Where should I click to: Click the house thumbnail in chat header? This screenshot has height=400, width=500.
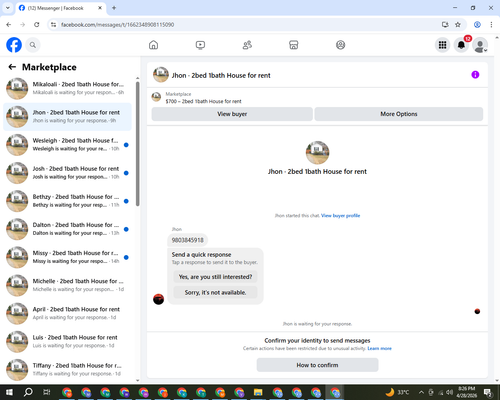click(161, 75)
